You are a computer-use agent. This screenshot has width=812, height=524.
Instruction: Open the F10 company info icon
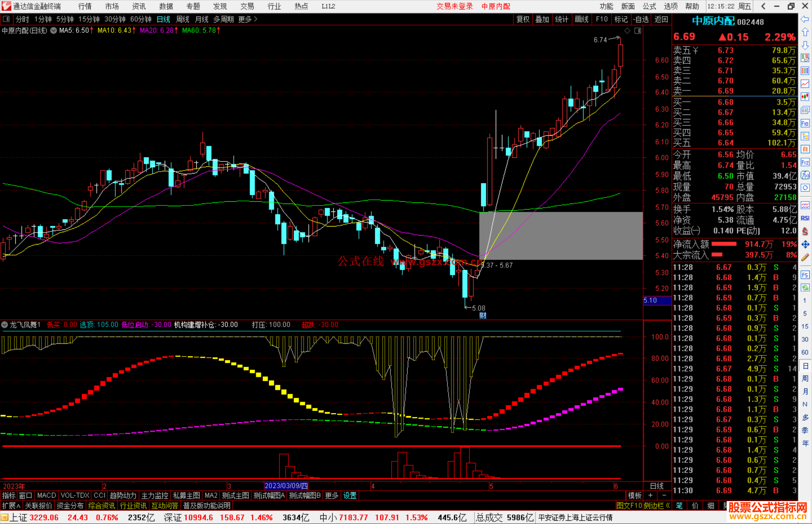[805, 123]
